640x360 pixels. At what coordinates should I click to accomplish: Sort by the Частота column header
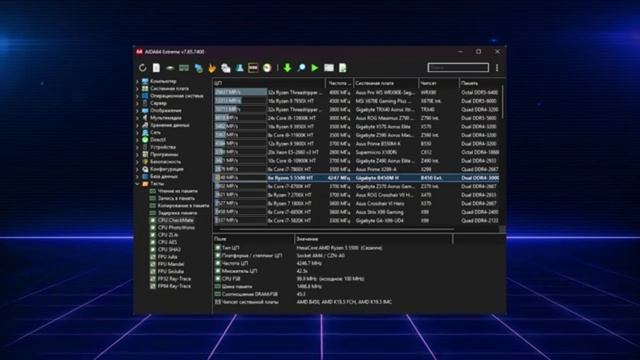[339, 83]
